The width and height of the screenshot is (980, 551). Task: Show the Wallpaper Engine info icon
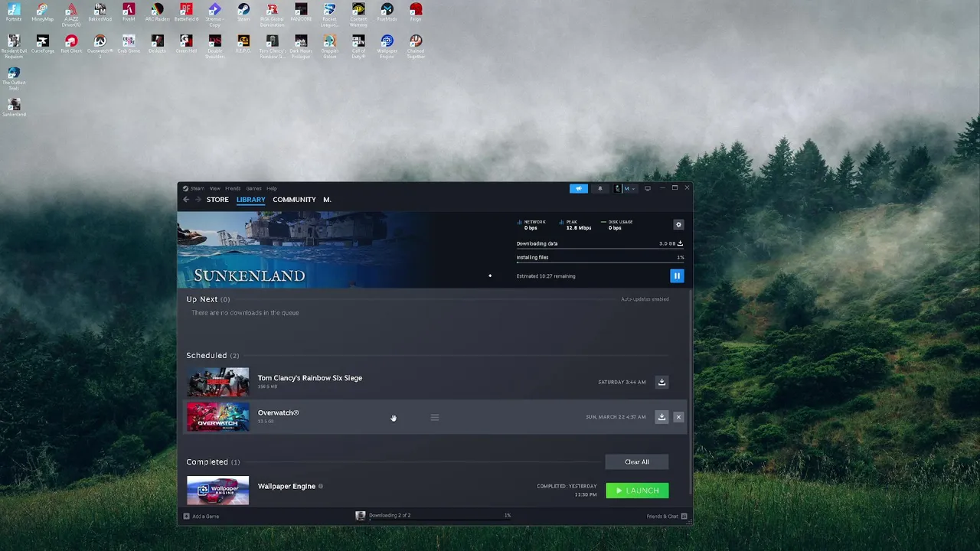(x=321, y=487)
